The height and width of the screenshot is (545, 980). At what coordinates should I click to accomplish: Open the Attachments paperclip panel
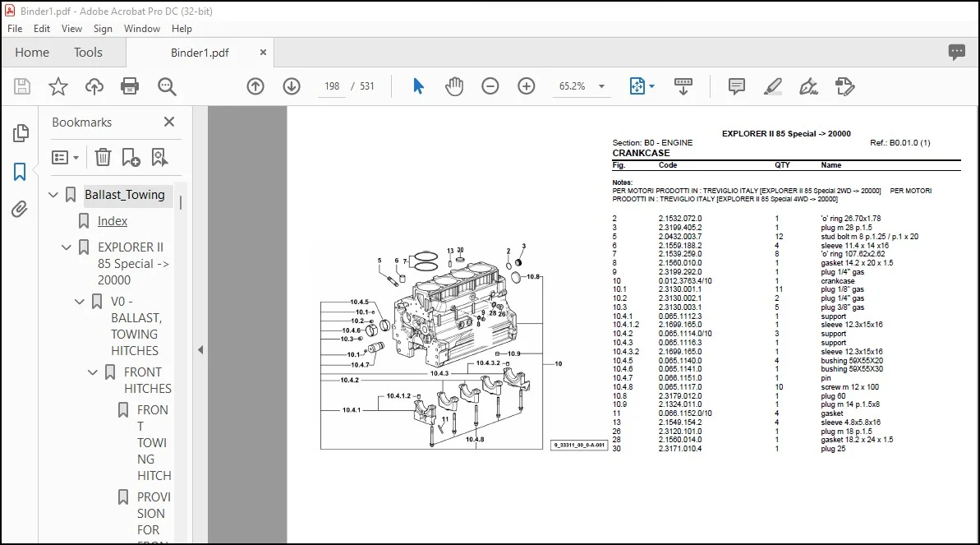click(20, 209)
